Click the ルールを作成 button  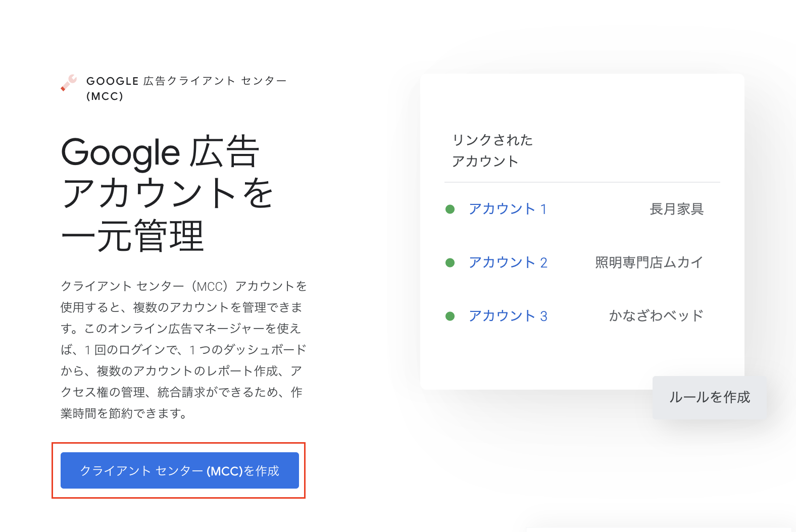point(709,397)
